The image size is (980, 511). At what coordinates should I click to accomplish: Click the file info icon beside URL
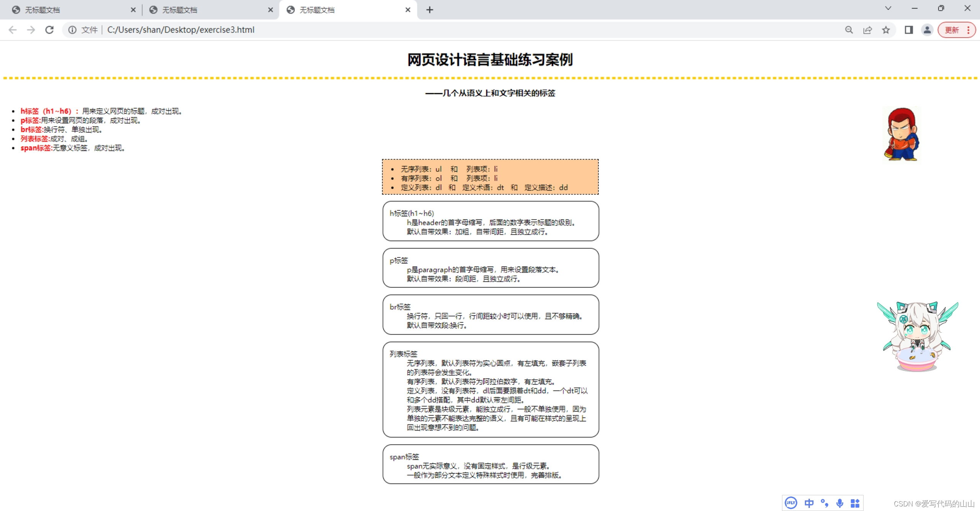click(72, 30)
